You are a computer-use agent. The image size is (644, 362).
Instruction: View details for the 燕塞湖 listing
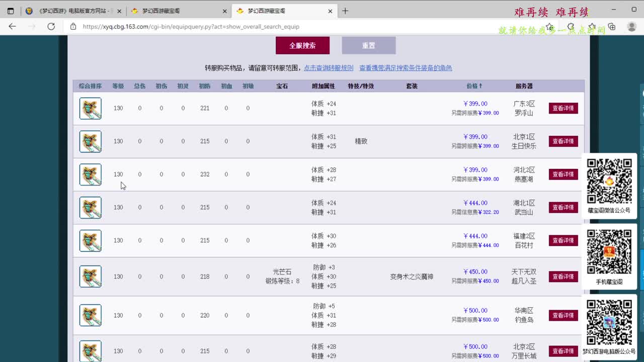pos(563,174)
